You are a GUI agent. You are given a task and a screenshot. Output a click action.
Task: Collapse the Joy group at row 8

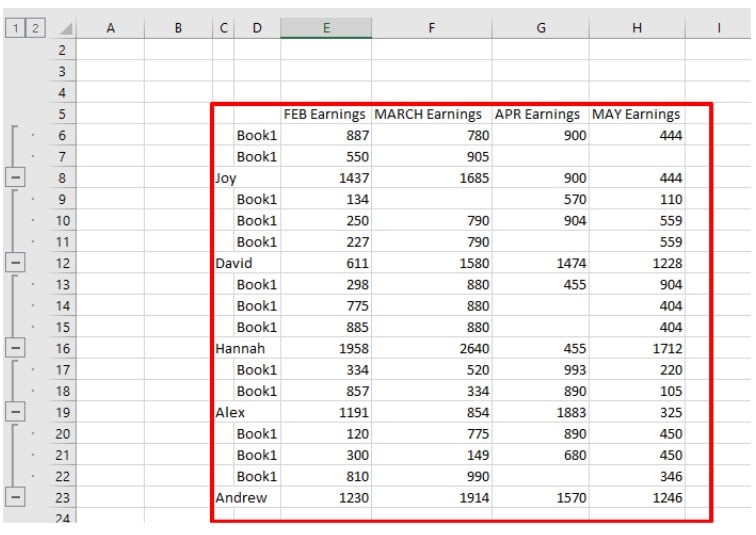point(16,177)
